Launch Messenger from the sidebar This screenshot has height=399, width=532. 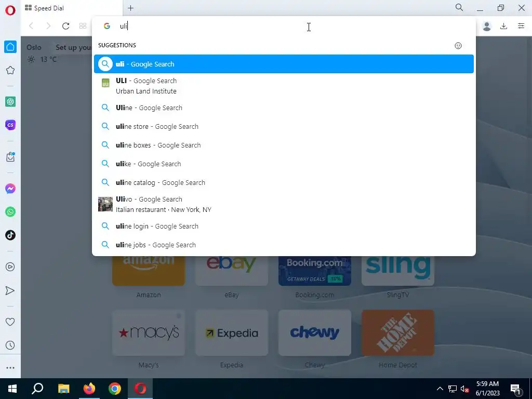10,188
